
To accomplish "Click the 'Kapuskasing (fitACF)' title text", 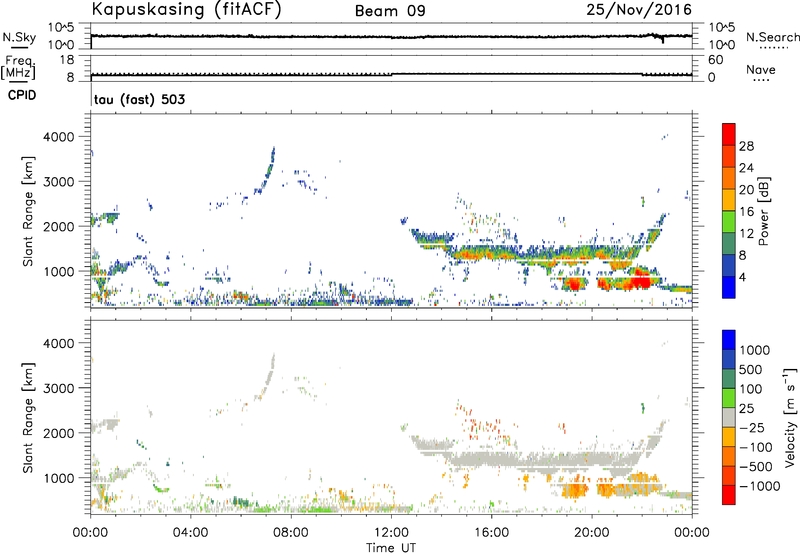I will pos(186,9).
